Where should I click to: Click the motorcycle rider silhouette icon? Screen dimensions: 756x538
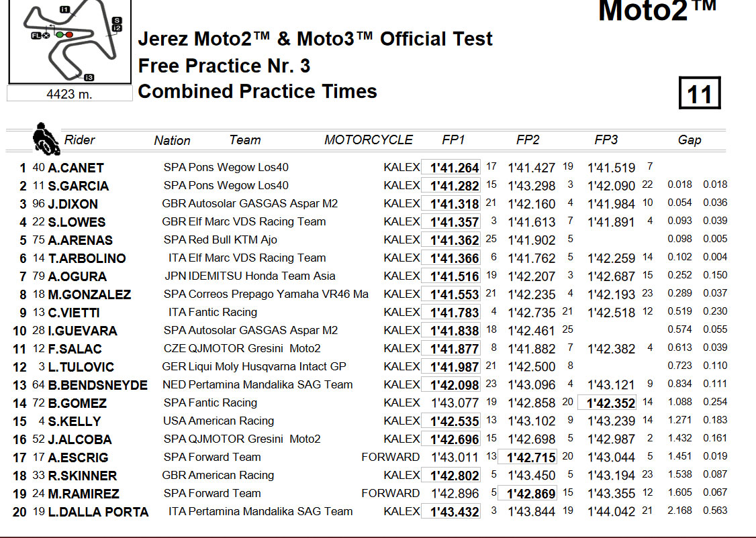click(46, 139)
